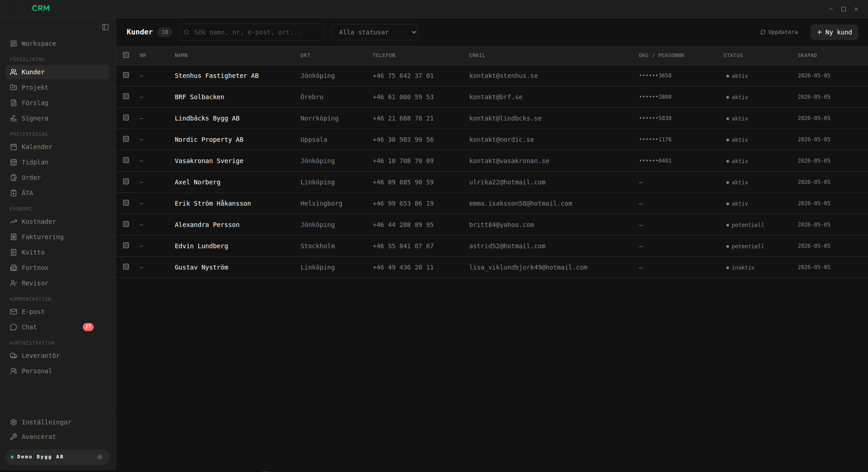
Task: Click the red 27 chat badge
Action: [x=88, y=327]
